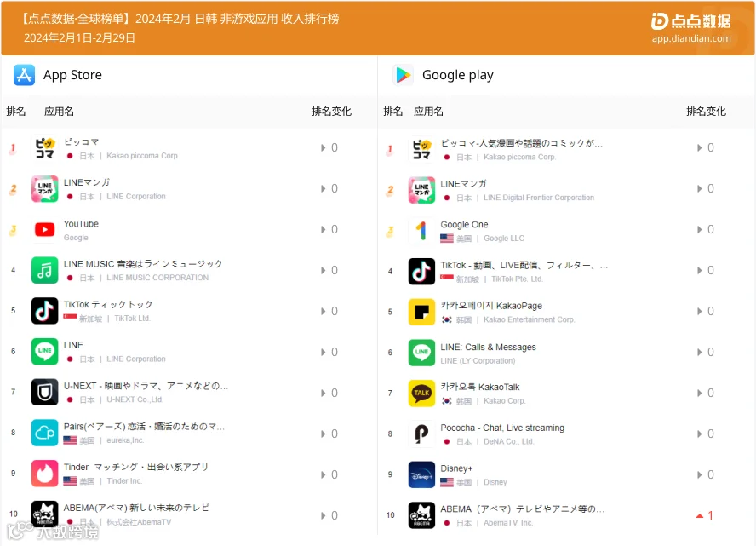Click the App Store section title
The image size is (756, 546).
pyautogui.click(x=72, y=75)
